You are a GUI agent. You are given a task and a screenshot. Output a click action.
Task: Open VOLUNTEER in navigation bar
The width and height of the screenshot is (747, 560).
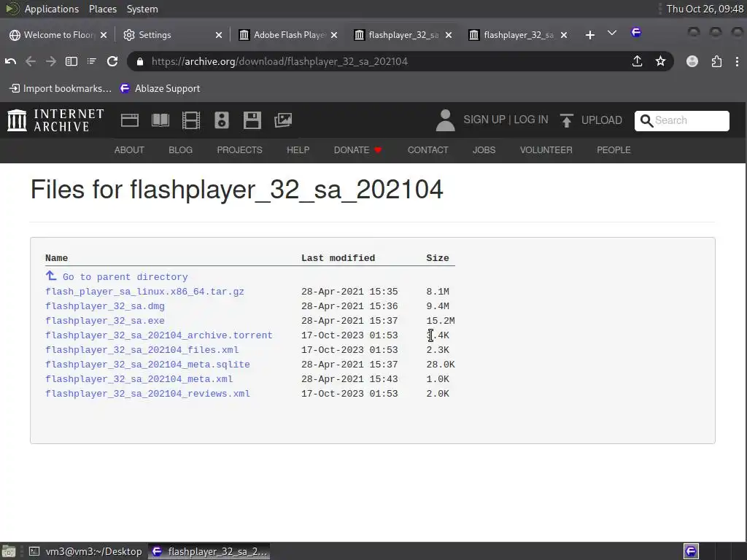point(546,150)
